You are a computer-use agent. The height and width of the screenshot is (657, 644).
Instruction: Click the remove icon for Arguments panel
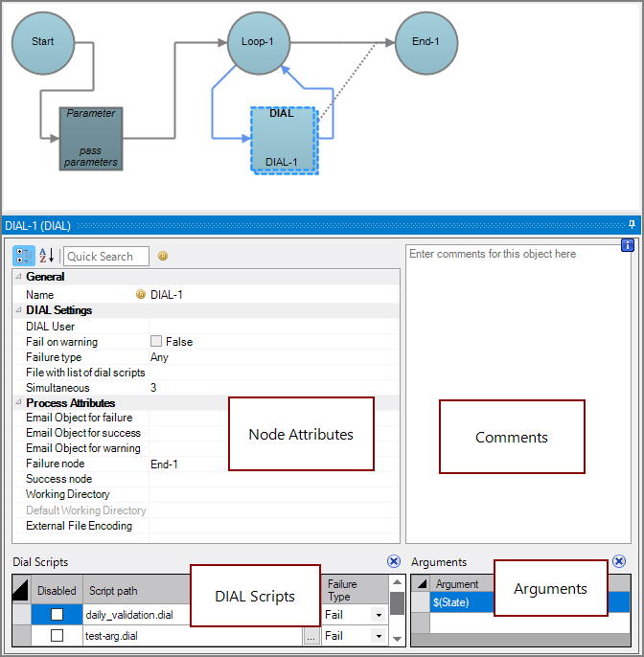click(619, 562)
